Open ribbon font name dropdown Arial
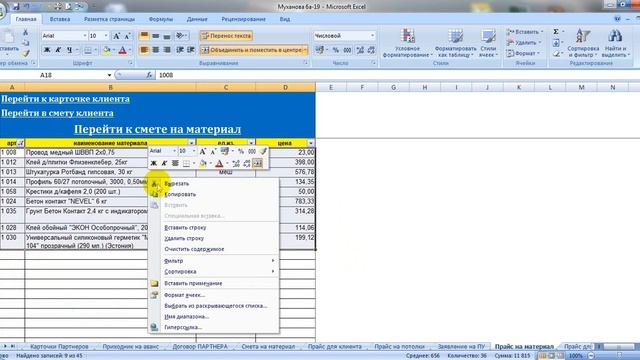 [85, 36]
